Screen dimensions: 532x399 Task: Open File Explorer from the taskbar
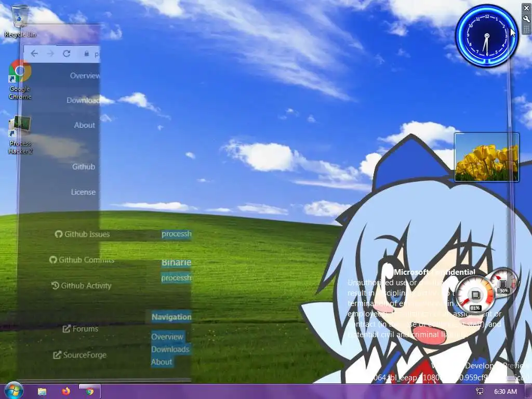pyautogui.click(x=42, y=392)
